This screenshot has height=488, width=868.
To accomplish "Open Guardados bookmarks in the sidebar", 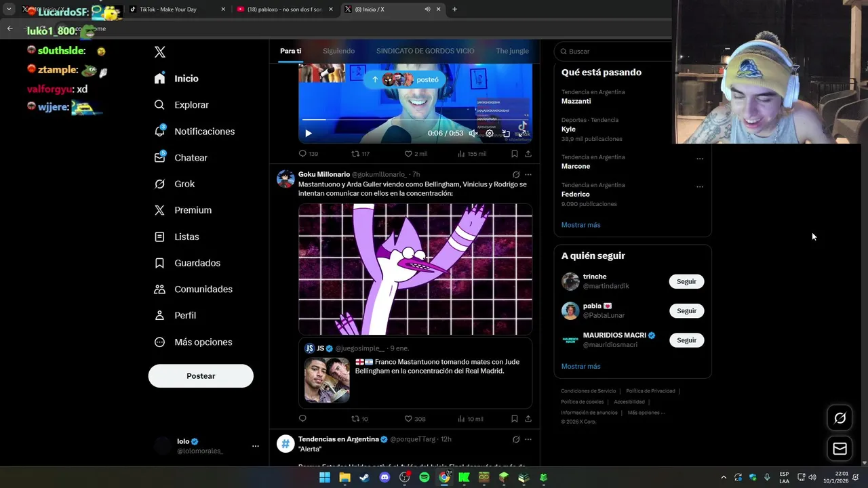I will [187, 263].
